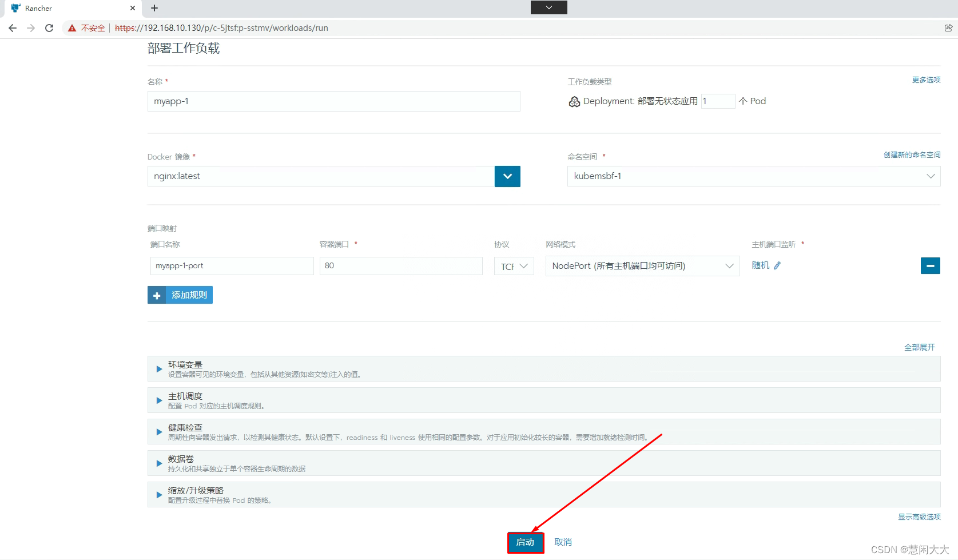Click the 随机 host port text
The image size is (958, 560).
[760, 265]
